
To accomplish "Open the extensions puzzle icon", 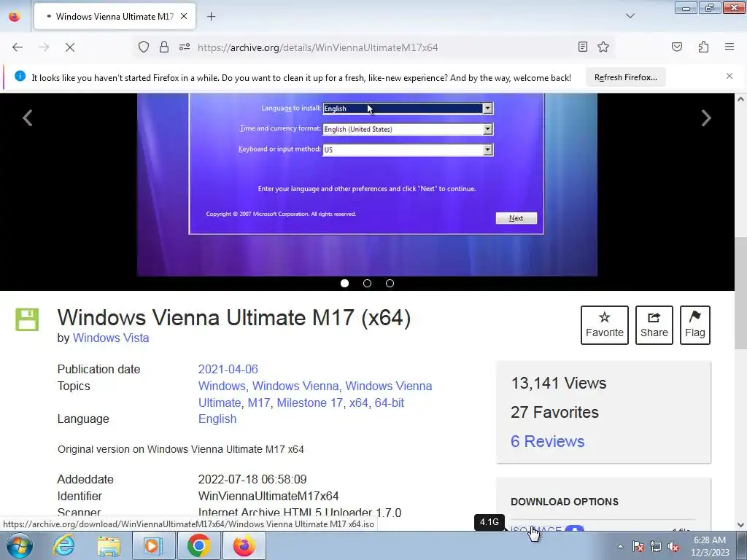I will pos(703,47).
